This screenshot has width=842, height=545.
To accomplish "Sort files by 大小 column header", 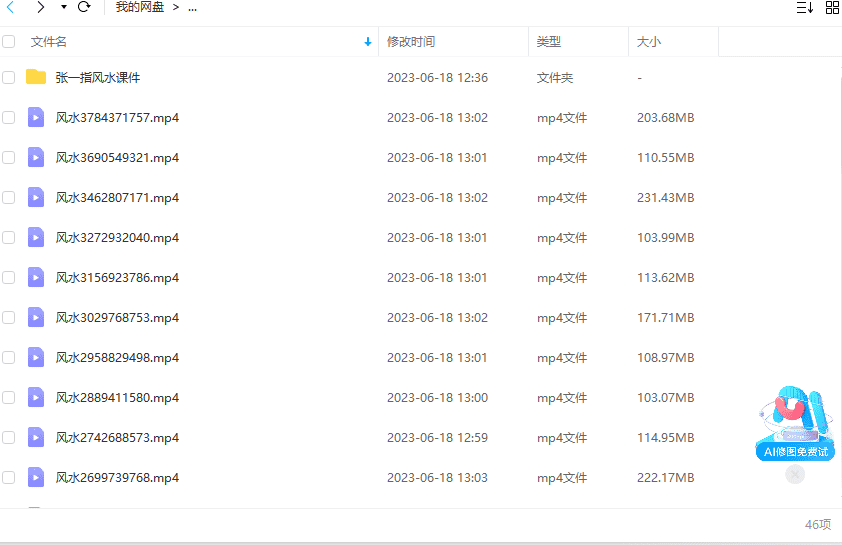I will coord(649,42).
